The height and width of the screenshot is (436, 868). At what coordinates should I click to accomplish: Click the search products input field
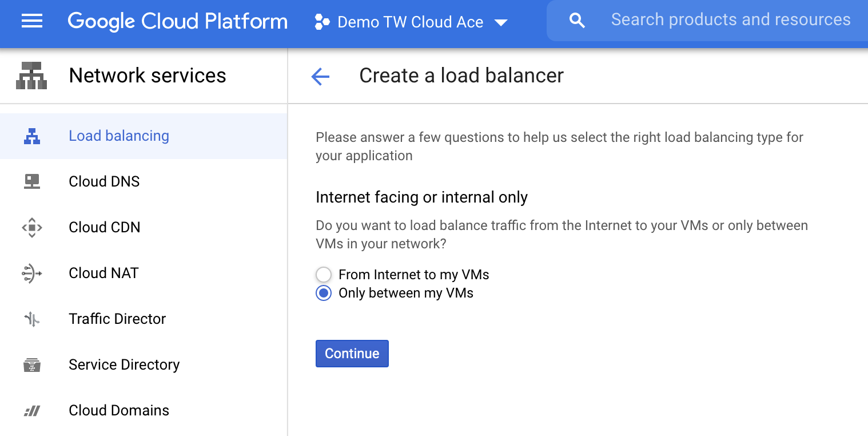(731, 19)
